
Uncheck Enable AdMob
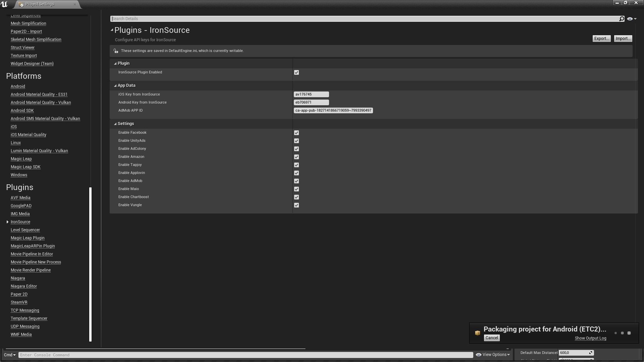[297, 181]
